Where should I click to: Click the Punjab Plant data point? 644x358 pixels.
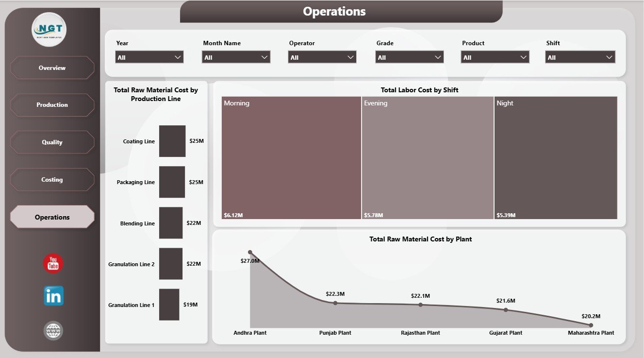coord(335,303)
